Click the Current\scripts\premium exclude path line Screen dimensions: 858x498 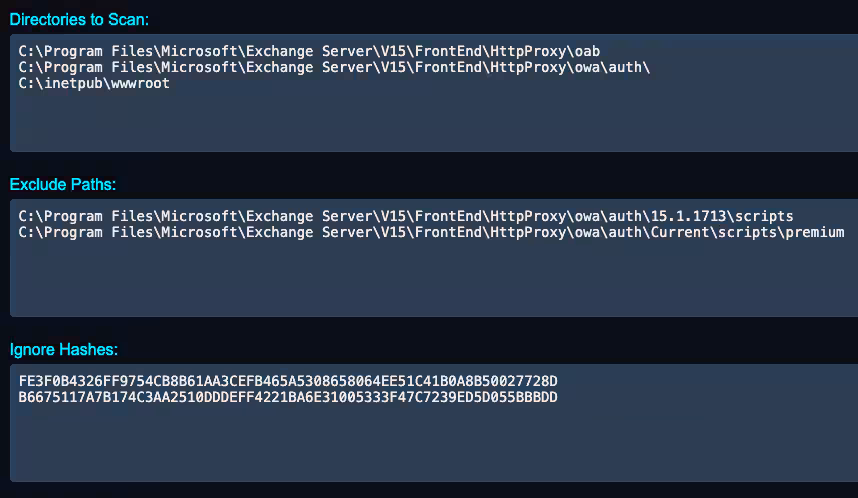430,233
